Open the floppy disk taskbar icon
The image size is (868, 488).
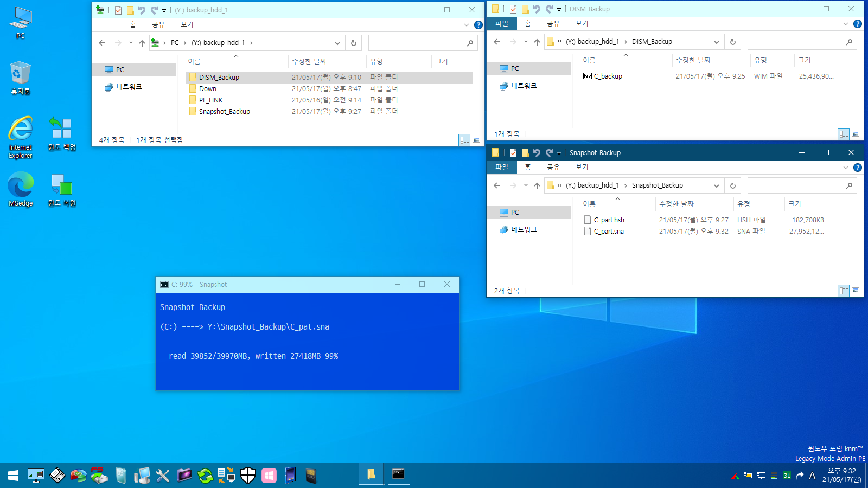57,476
